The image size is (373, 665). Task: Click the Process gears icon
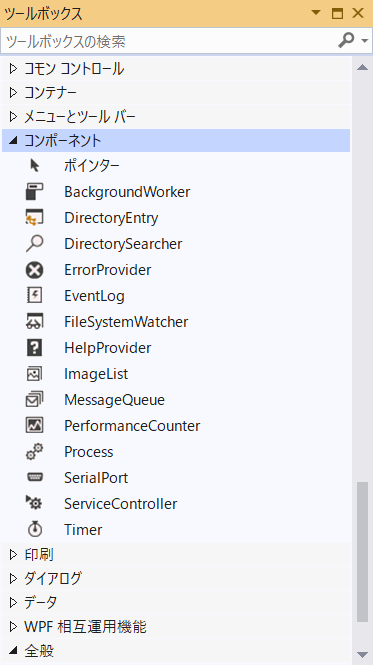pyautogui.click(x=34, y=452)
